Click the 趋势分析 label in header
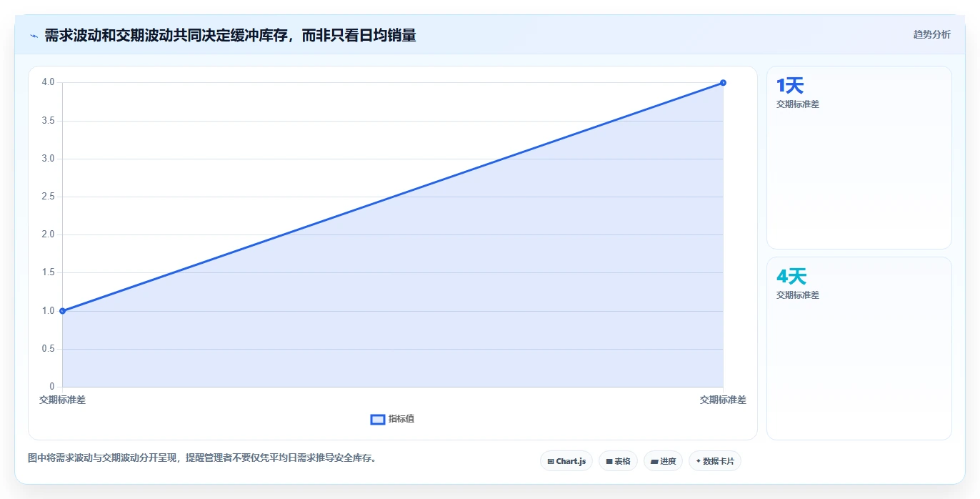This screenshot has width=980, height=499. coord(931,34)
